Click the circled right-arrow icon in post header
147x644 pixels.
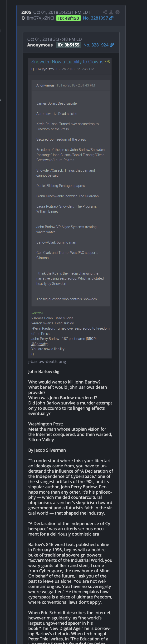coord(118,12)
